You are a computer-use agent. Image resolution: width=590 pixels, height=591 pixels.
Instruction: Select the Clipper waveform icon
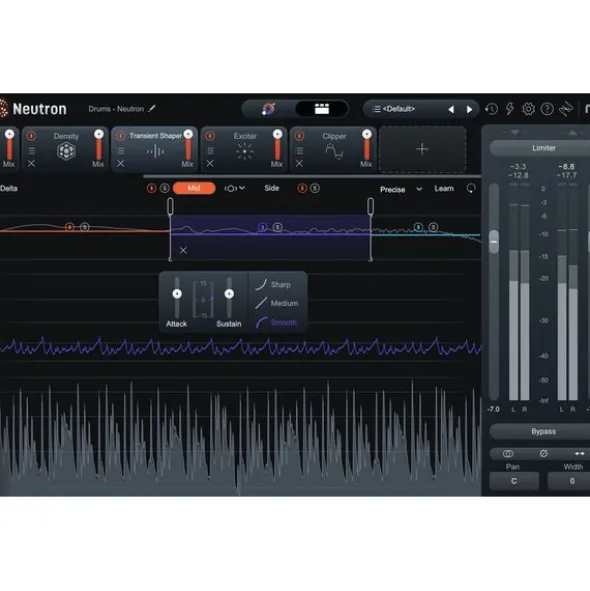[x=334, y=152]
